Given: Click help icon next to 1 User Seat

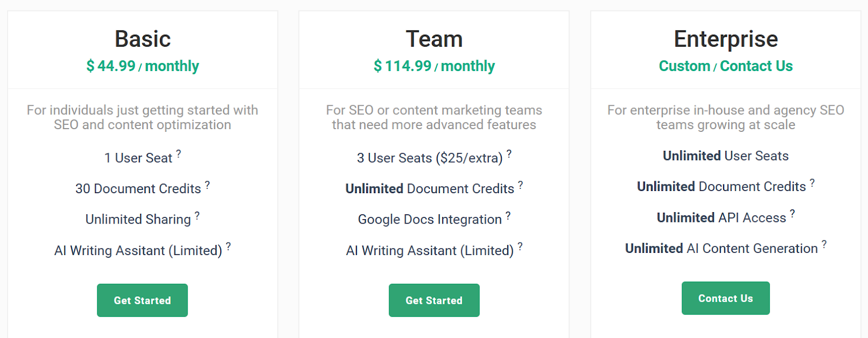Looking at the screenshot, I should [x=178, y=154].
